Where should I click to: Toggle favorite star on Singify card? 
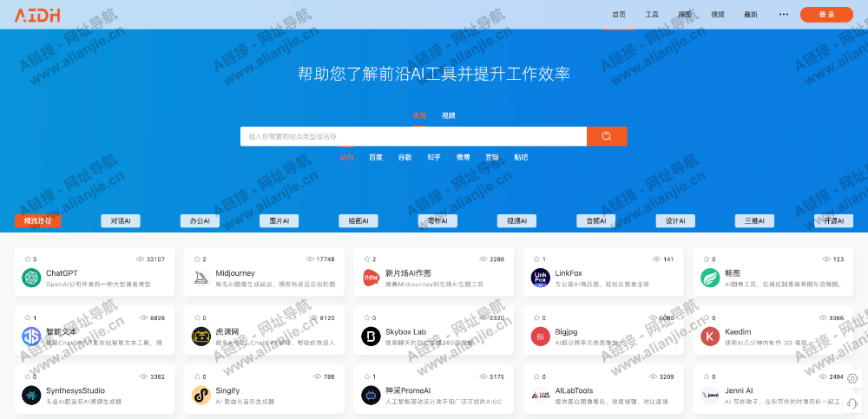point(197,376)
